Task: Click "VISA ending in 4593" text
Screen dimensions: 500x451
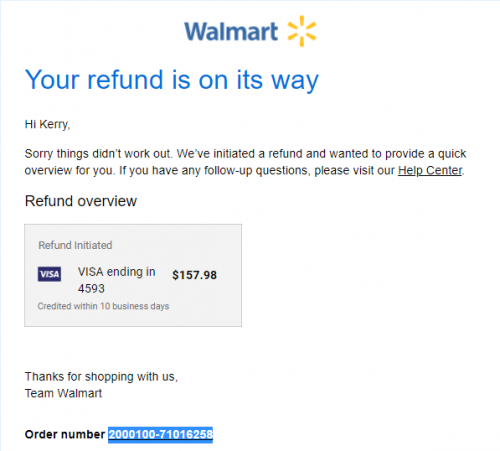Action: pyautogui.click(x=117, y=280)
